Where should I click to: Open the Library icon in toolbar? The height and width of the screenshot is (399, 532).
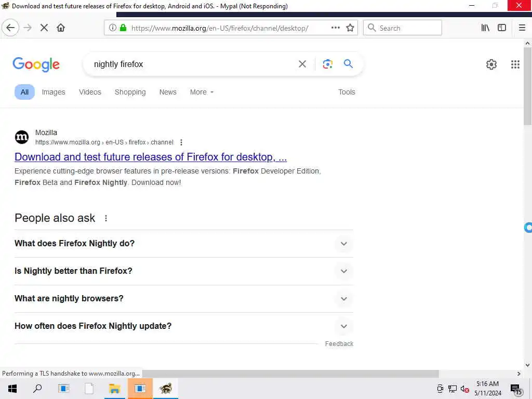coord(486,28)
